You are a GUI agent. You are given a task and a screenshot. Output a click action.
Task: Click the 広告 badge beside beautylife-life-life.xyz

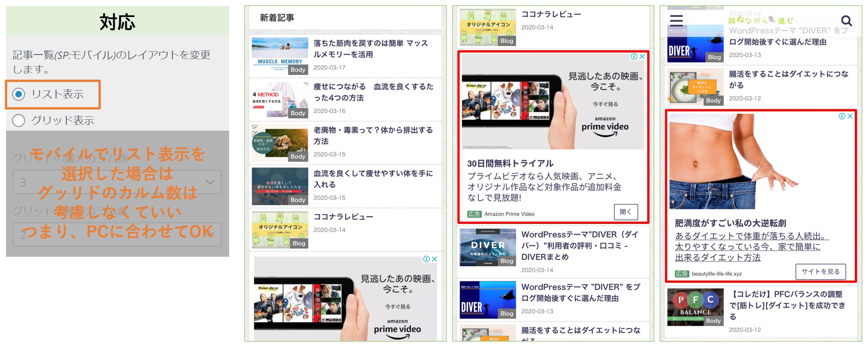682,274
